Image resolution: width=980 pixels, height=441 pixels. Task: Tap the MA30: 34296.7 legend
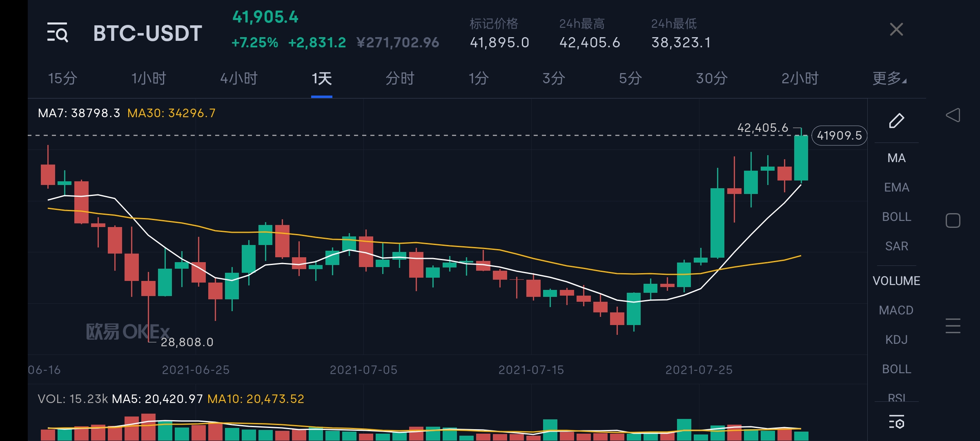pyautogui.click(x=171, y=113)
